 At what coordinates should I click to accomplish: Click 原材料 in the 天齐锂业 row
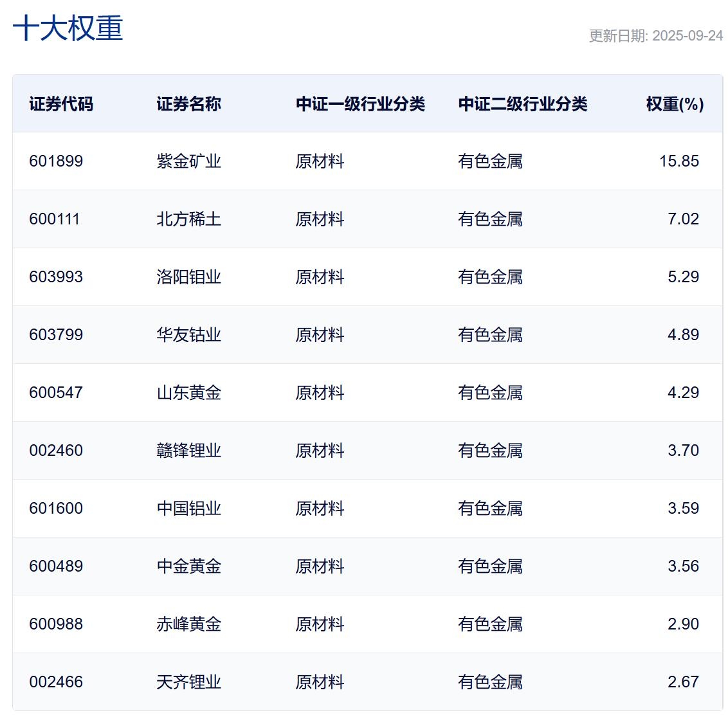coord(320,682)
